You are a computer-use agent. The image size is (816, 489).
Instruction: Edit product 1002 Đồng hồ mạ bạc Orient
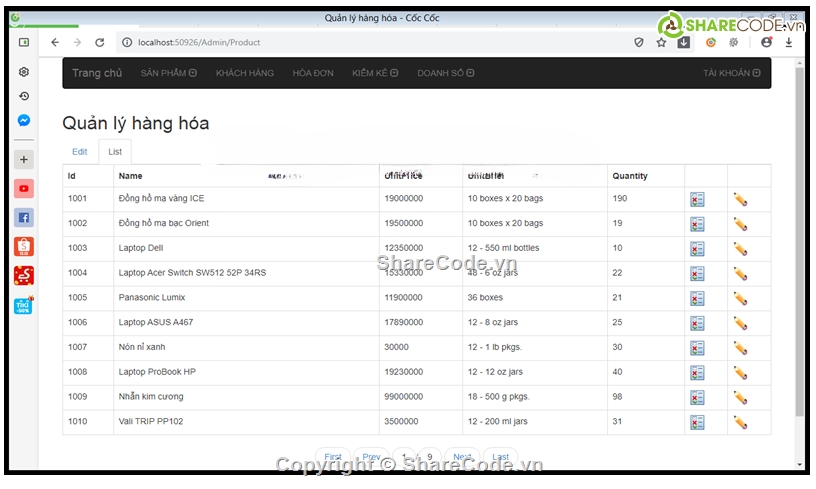coord(741,224)
